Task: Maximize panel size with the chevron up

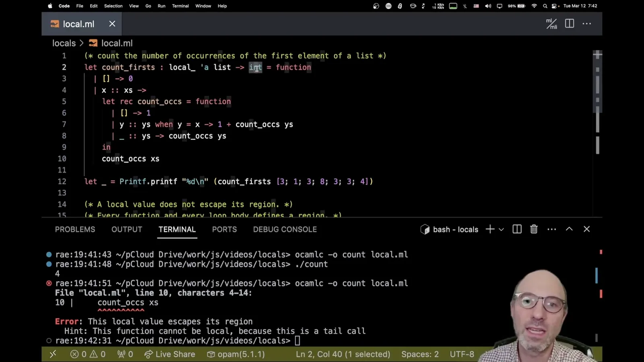Action: [x=569, y=229]
